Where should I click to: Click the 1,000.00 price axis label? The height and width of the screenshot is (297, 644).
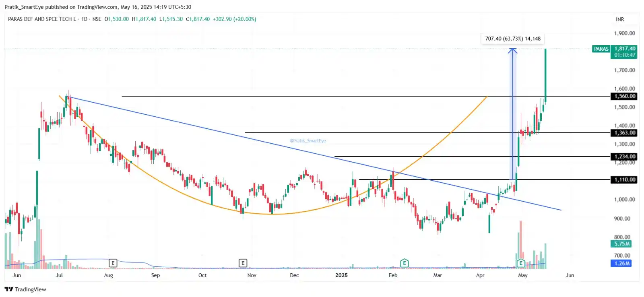625,200
